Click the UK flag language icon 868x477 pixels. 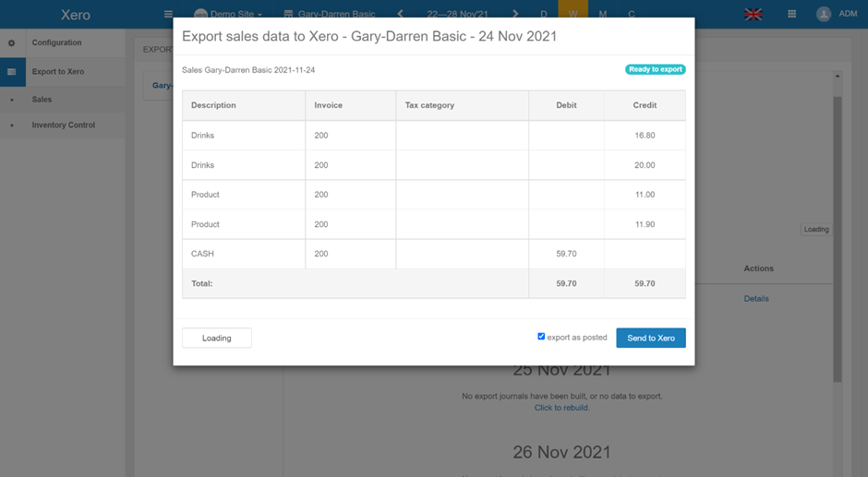[x=753, y=14]
